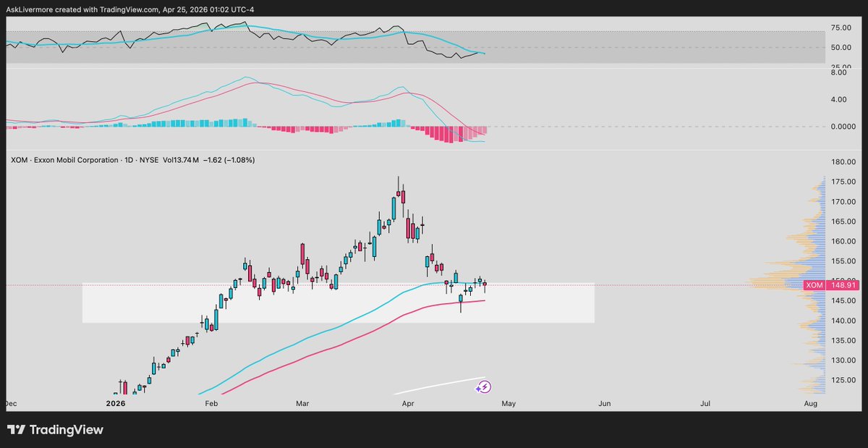This screenshot has width=868, height=448.
Task: Click the 130.00 price axis label
Action: [x=843, y=360]
